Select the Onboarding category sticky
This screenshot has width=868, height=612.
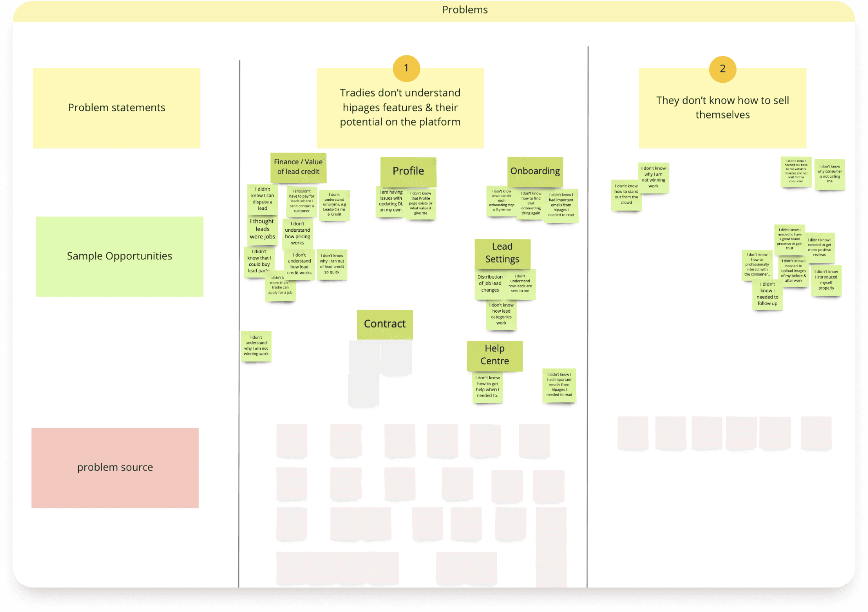click(x=535, y=171)
